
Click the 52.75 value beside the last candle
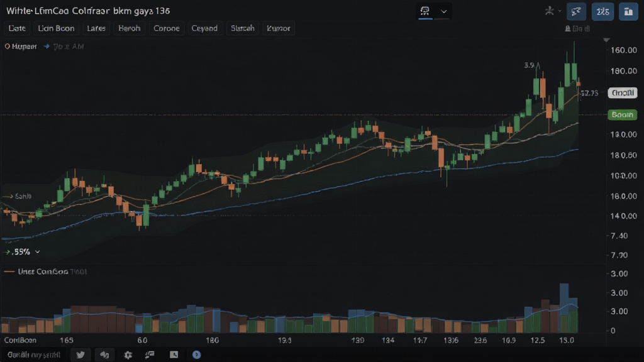pyautogui.click(x=590, y=93)
